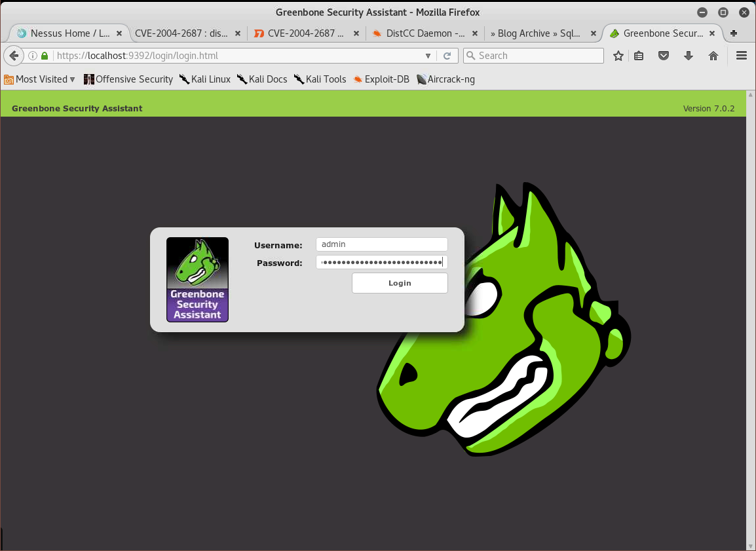This screenshot has width=756, height=551.
Task: Go to Firefox Home icon
Action: pos(713,56)
